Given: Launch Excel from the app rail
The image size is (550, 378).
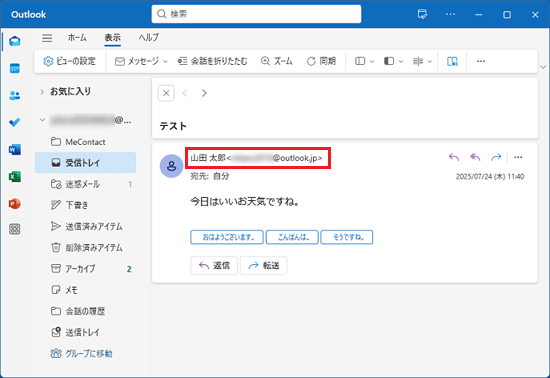Looking at the screenshot, I should tap(15, 177).
